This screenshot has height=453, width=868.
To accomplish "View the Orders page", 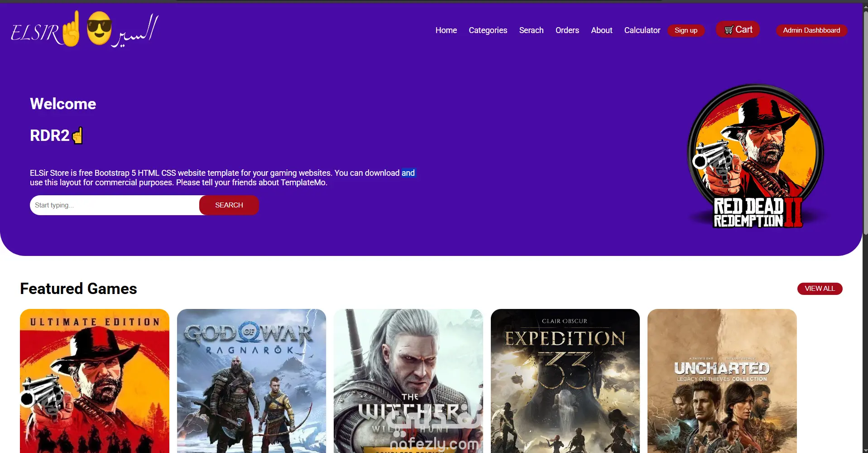I will (x=567, y=30).
